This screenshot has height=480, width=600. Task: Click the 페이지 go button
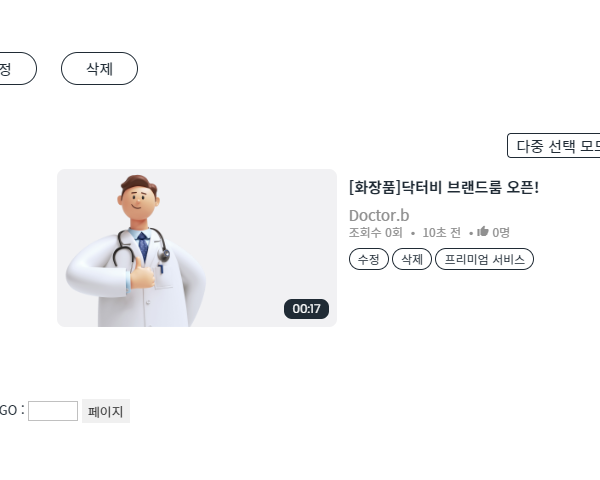pos(106,411)
